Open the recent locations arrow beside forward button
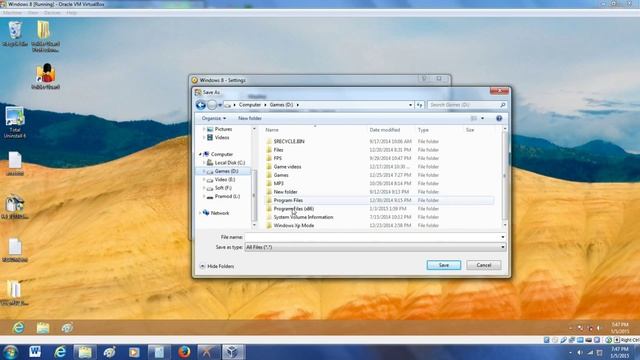Screen dimensions: 640x360 tap(220, 105)
